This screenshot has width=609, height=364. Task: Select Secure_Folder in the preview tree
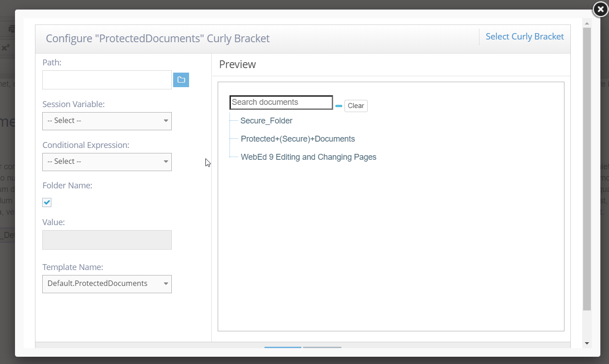coord(266,121)
